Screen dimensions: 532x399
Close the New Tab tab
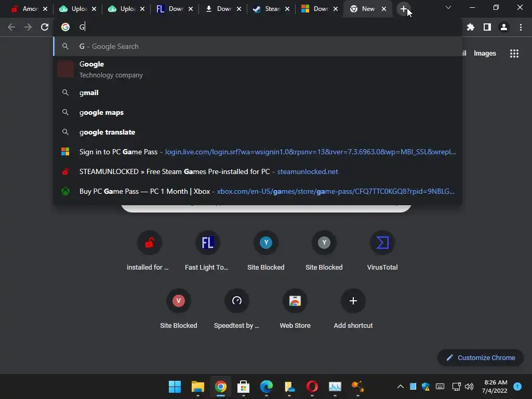coord(384,9)
